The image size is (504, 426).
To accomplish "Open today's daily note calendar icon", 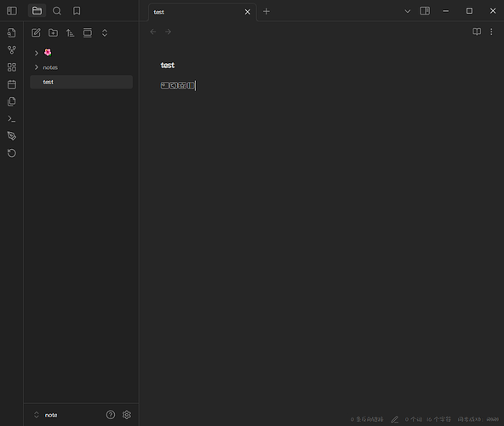I will 12,84.
